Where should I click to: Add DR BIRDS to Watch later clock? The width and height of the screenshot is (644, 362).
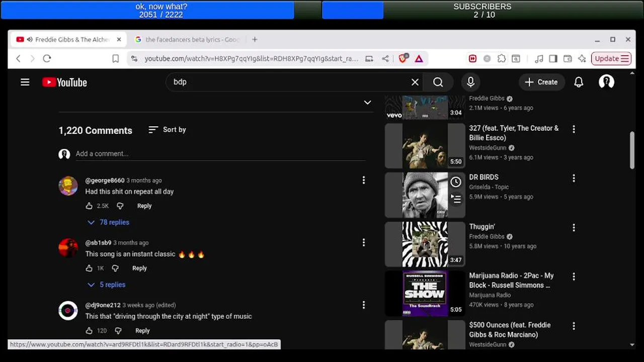[456, 182]
